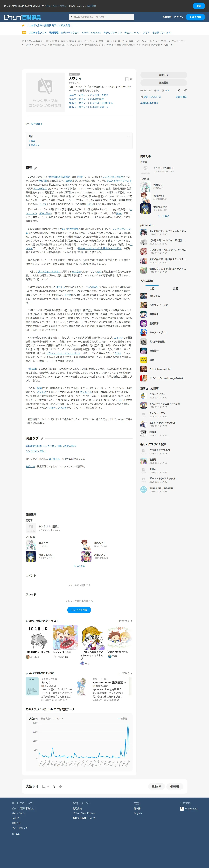This screenshot has width=209, height=868.
Task: Click the magnifier icon in the search box
Action: pos(71,17)
